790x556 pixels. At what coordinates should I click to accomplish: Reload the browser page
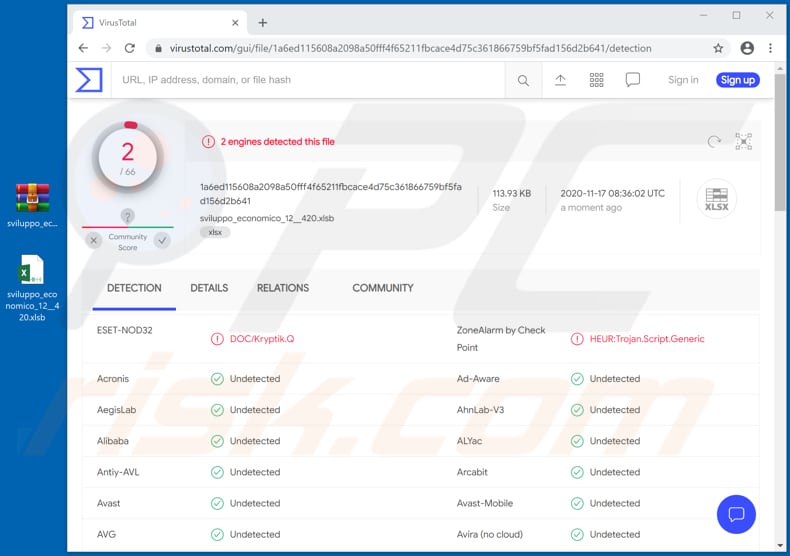[x=130, y=48]
